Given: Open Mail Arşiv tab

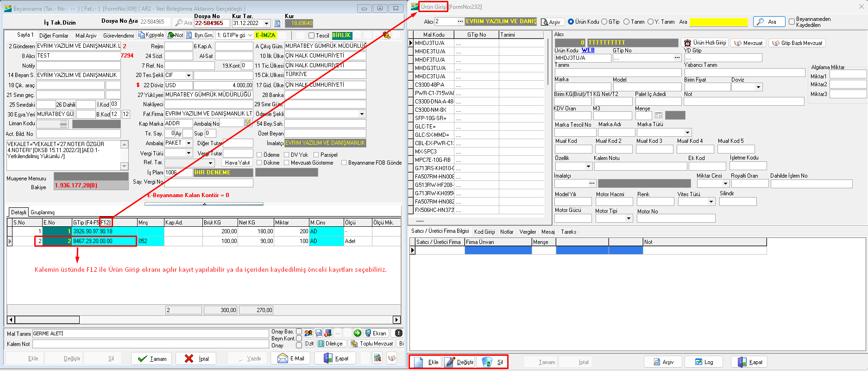Looking at the screenshot, I should click(x=86, y=35).
